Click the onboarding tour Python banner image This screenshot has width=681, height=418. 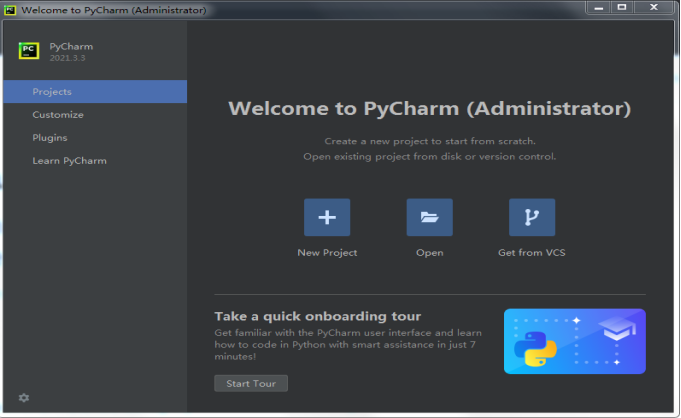[x=575, y=341]
